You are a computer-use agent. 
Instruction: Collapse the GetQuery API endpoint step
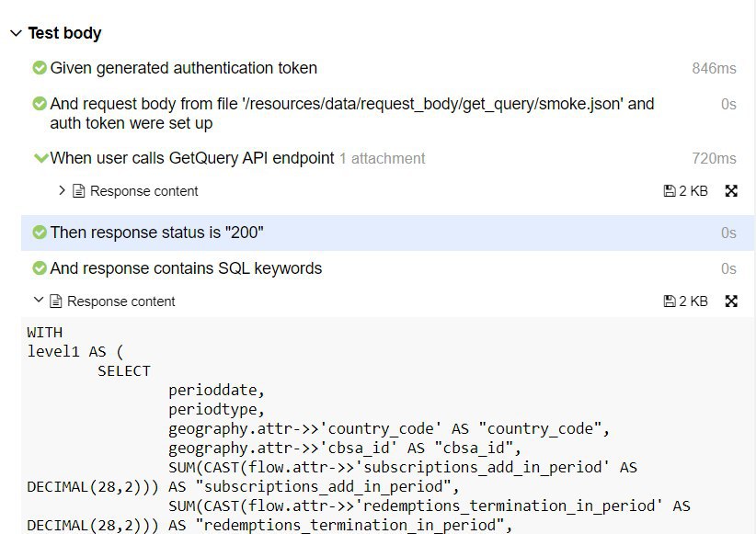tap(41, 157)
